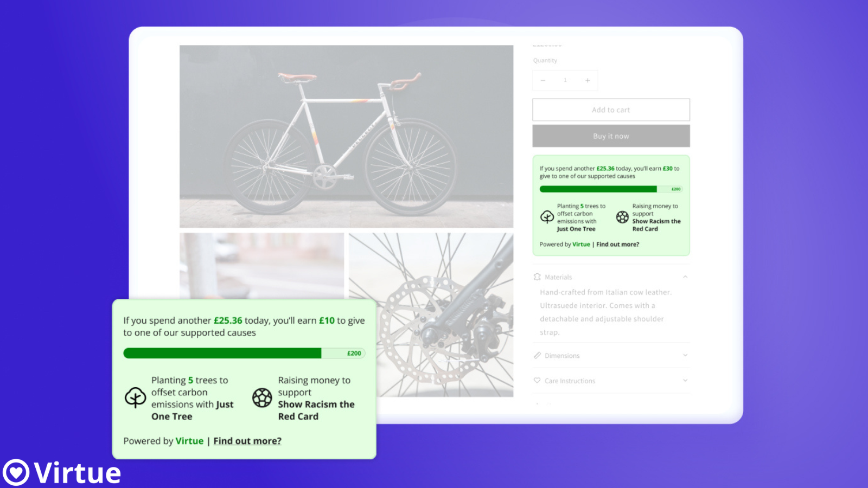Open Find out more? link in sidebar widget
This screenshot has width=868, height=488.
[617, 245]
